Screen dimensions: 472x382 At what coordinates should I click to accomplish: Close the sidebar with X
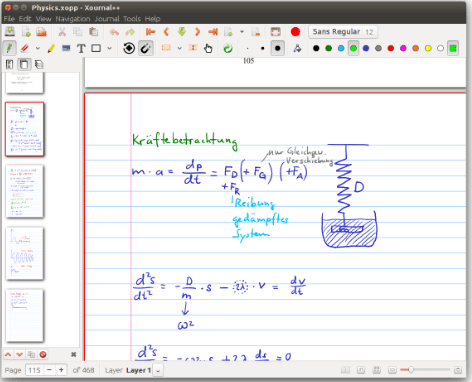coord(74,355)
